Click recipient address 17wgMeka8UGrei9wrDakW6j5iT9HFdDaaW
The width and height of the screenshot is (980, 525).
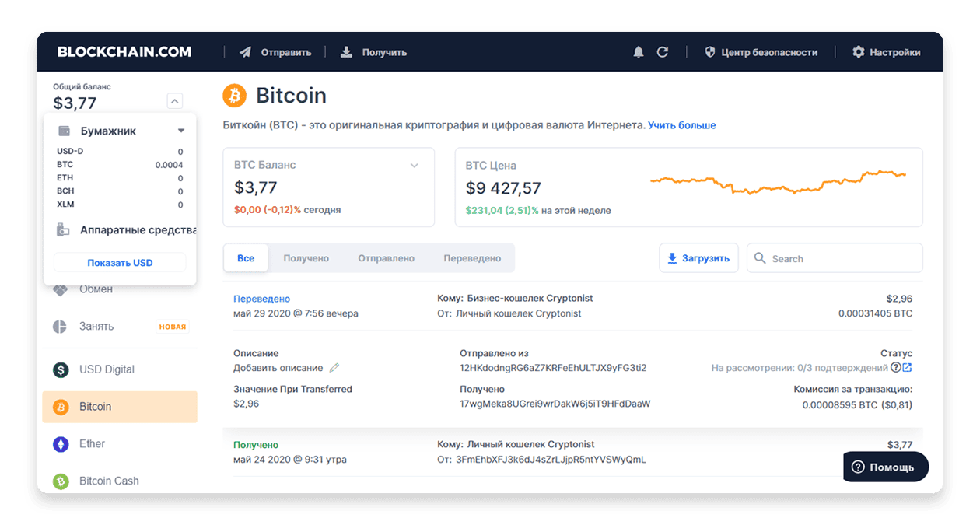[x=555, y=404]
